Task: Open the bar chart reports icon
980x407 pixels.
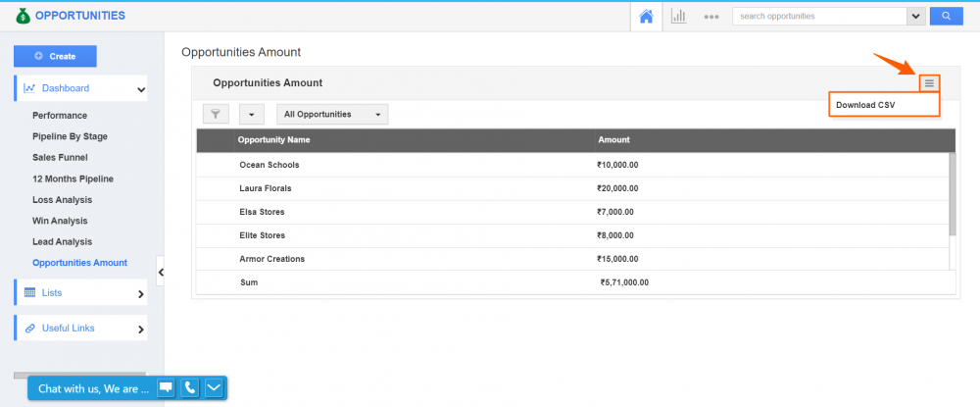Action: [678, 17]
